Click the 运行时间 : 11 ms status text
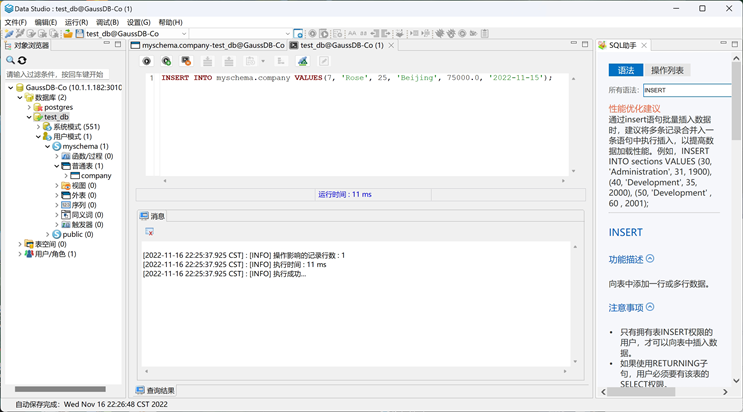Image resolution: width=743 pixels, height=412 pixels. (x=344, y=194)
